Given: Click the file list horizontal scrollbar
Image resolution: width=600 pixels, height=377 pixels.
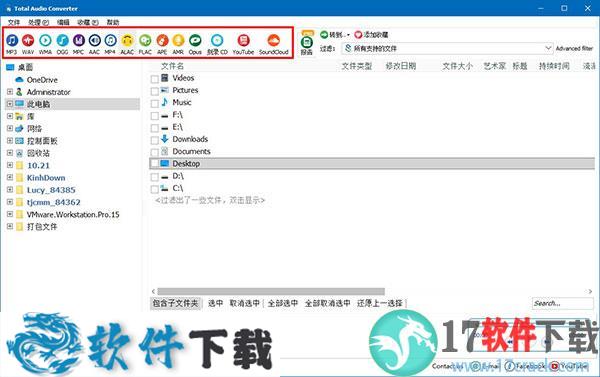Looking at the screenshot, I should point(271,291).
